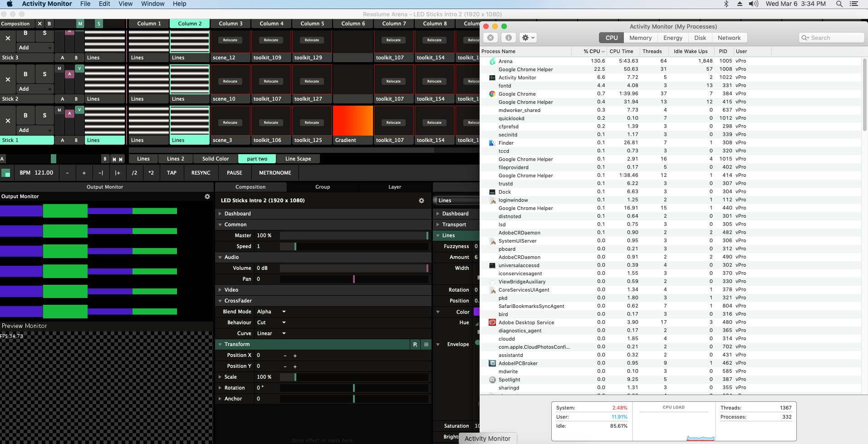868x444 pixels.
Task: Adjust the composition Master slider
Action: (354, 235)
